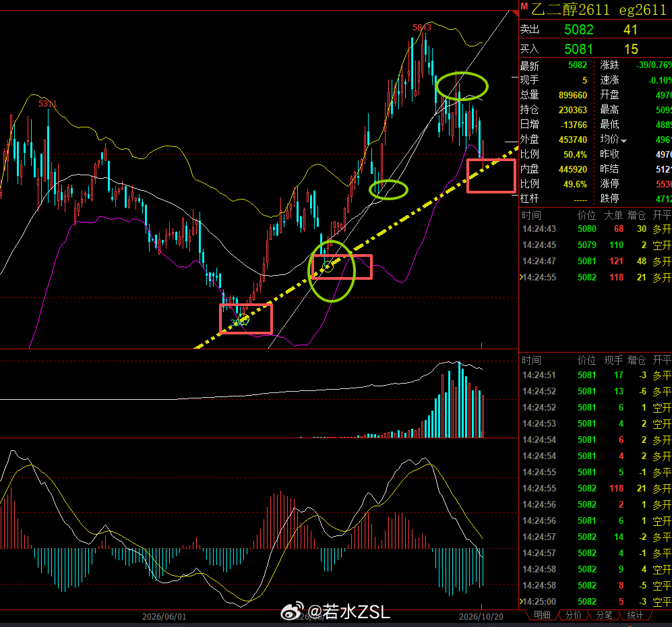This screenshot has width=672, height=627.
Task: Click the 14:24:51 tick row
Action: 596,376
